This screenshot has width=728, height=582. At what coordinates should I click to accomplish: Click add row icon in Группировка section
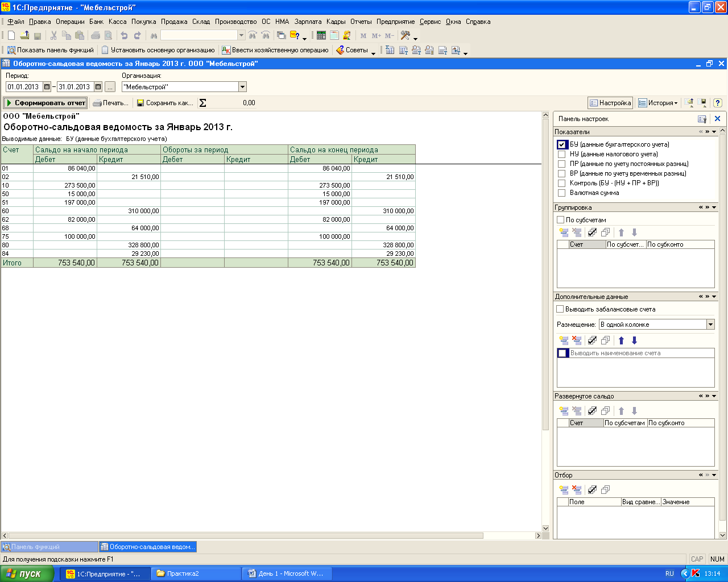coord(564,232)
